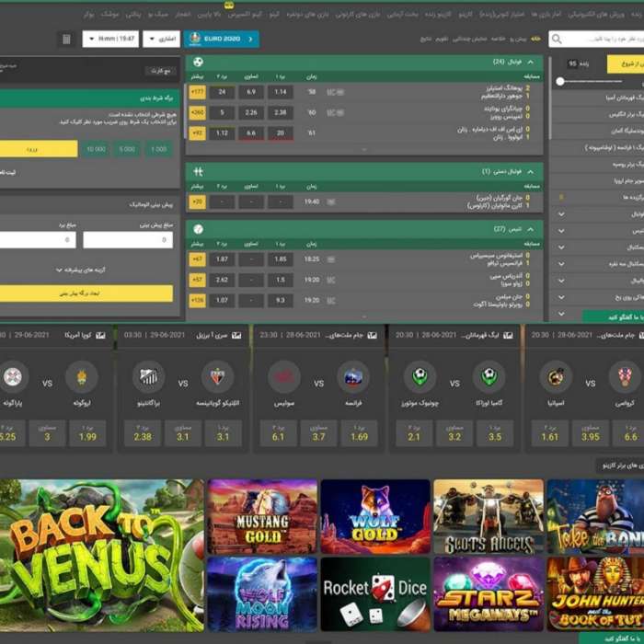Open the time format dropdown showing 19:47
The image size is (644, 644).
[110, 39]
